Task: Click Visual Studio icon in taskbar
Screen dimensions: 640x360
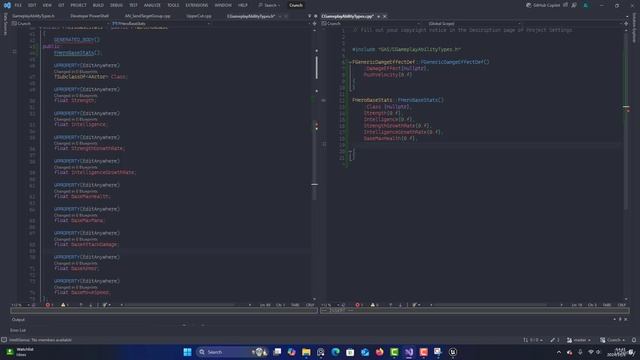Action: pyautogui.click(x=409, y=352)
